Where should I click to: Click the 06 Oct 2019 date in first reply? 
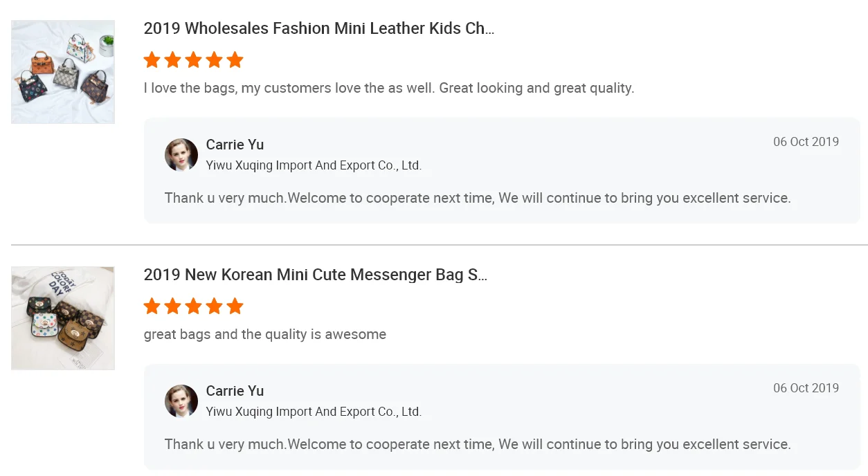point(806,142)
